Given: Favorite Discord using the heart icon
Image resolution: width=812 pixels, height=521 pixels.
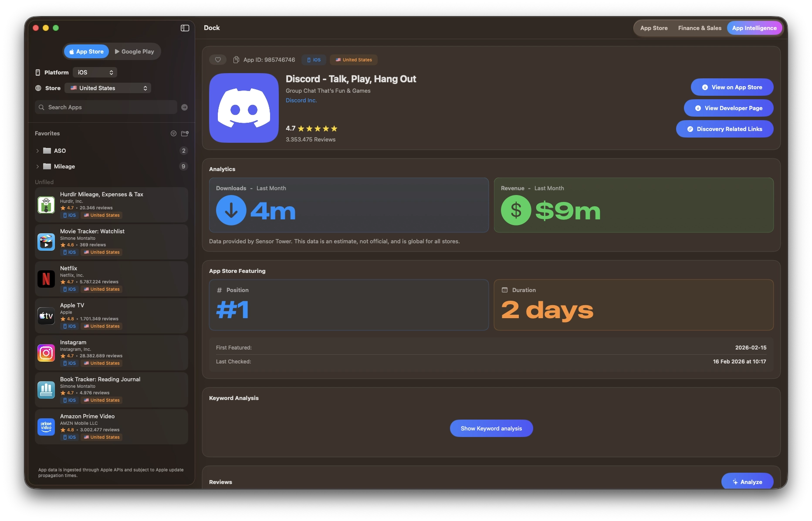Looking at the screenshot, I should 218,60.
